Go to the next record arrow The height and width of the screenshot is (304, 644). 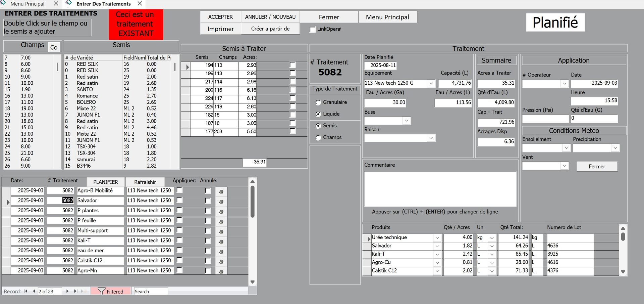pyautogui.click(x=67, y=291)
